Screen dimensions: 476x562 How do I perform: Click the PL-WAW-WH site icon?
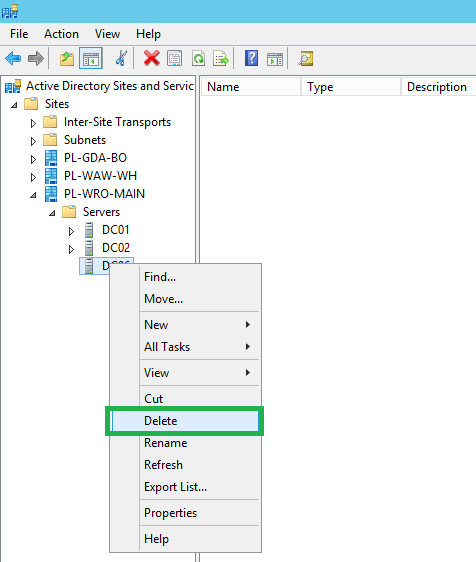51,176
